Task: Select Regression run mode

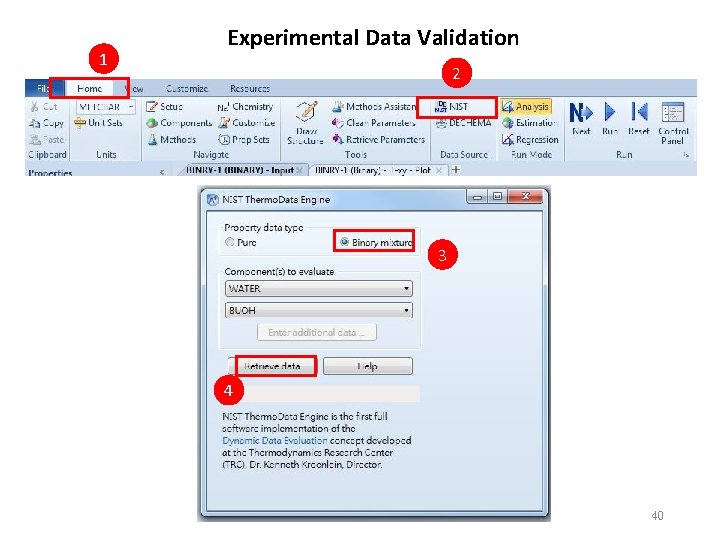Action: click(530, 140)
